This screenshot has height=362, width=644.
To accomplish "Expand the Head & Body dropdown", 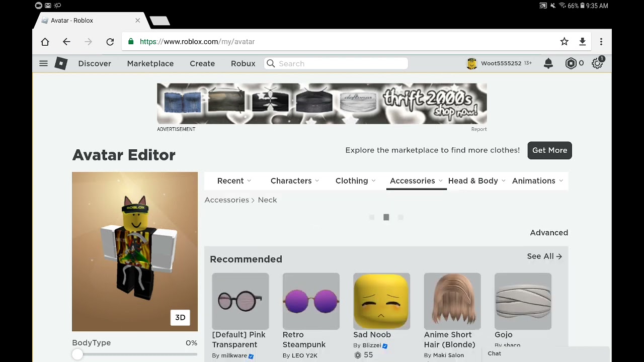I will [x=476, y=181].
